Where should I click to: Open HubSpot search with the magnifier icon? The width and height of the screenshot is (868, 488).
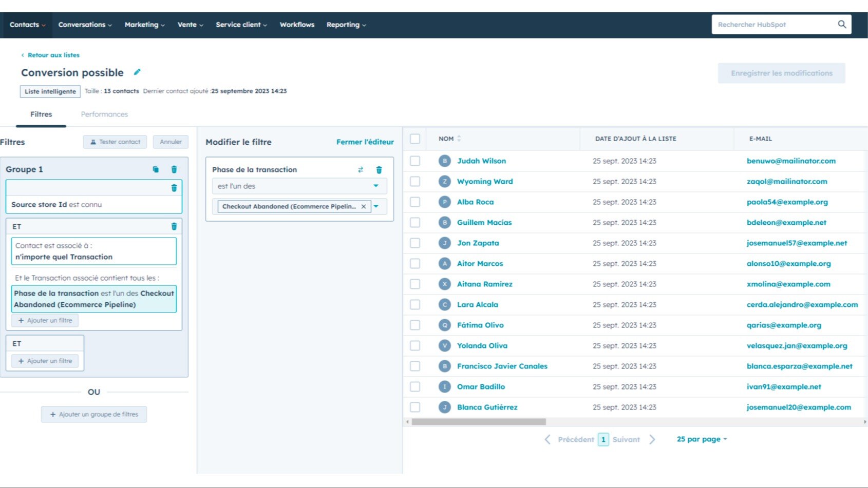[841, 24]
